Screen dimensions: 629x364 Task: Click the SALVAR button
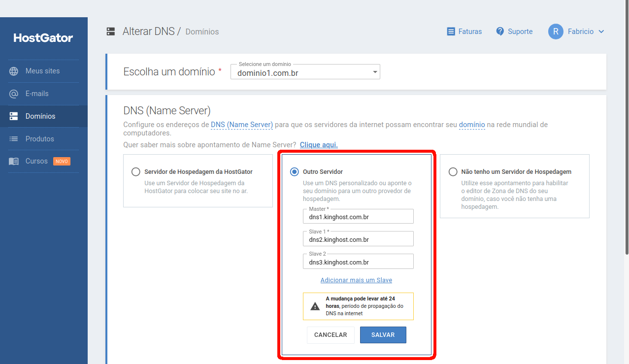(x=383, y=335)
